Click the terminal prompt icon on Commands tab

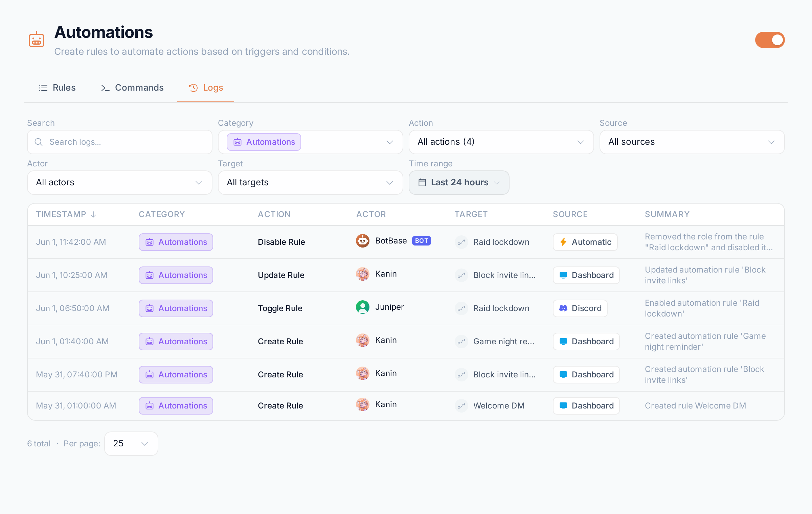tap(105, 88)
